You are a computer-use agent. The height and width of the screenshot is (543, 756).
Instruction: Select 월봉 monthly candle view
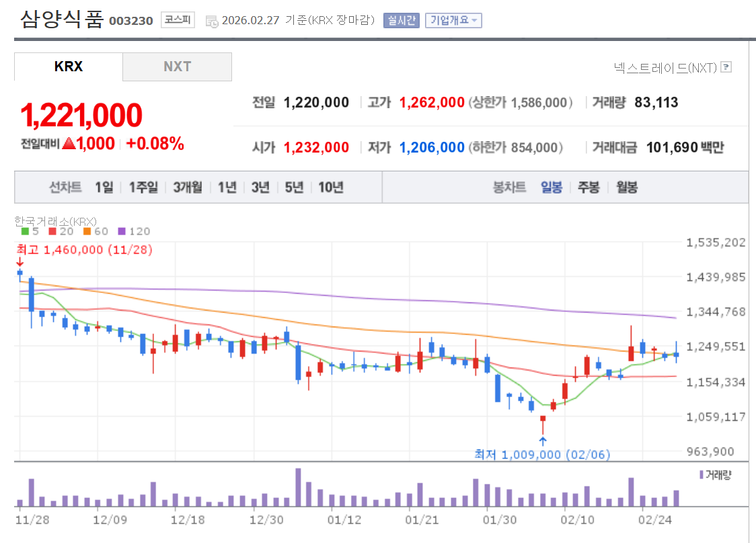click(x=627, y=187)
